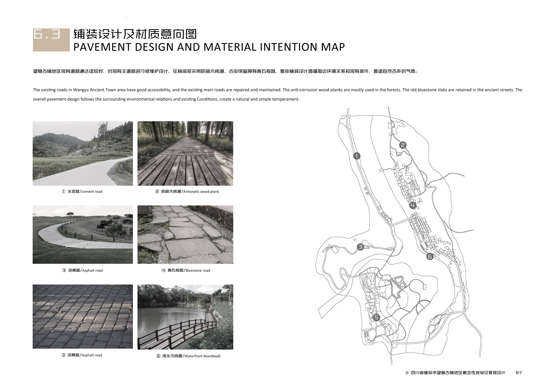Open the waterfront boardwalk lake photo

[x=185, y=317]
